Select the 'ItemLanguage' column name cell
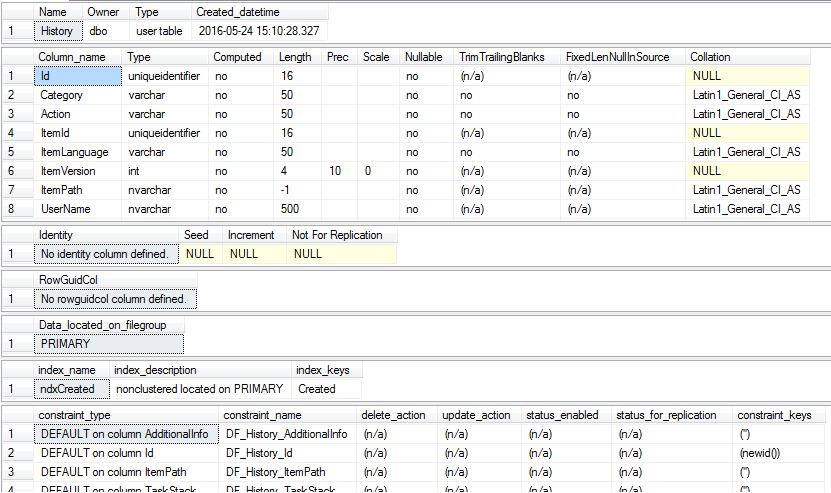Screen dimensions: 831x493 click(78, 152)
